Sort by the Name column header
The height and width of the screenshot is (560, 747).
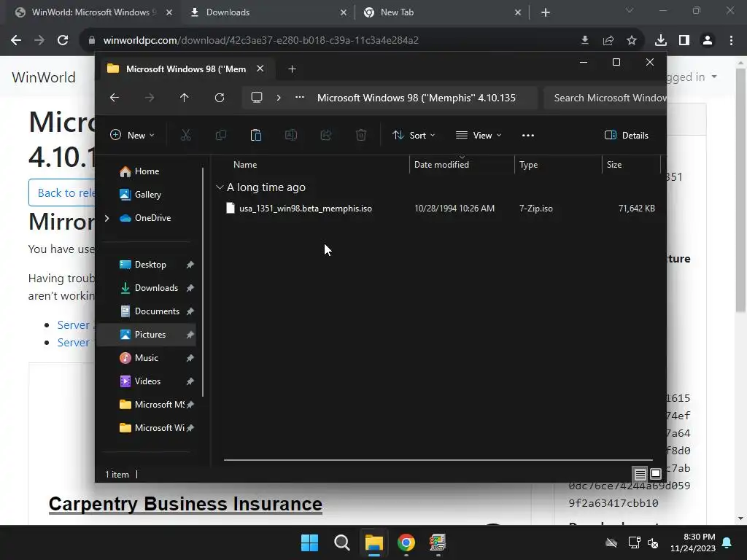(x=245, y=164)
